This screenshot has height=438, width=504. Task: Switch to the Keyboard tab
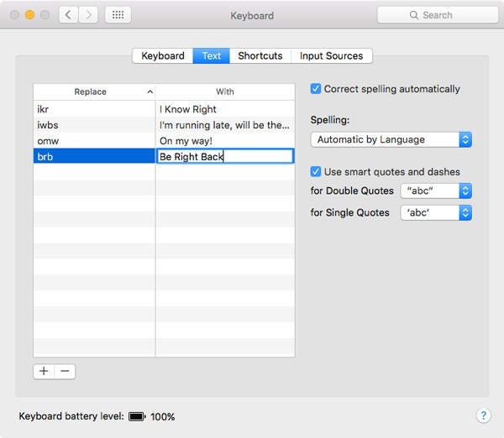163,56
